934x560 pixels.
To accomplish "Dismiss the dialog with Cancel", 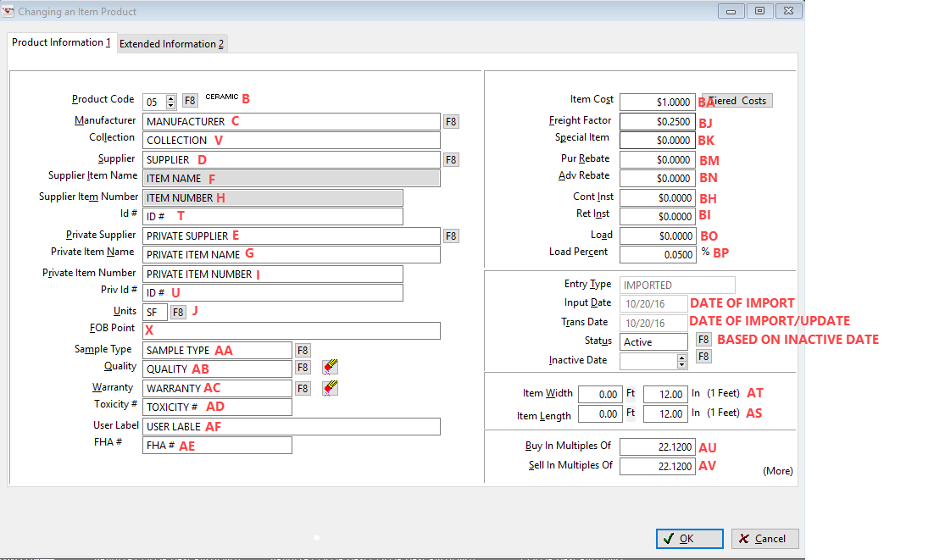I will point(764,538).
